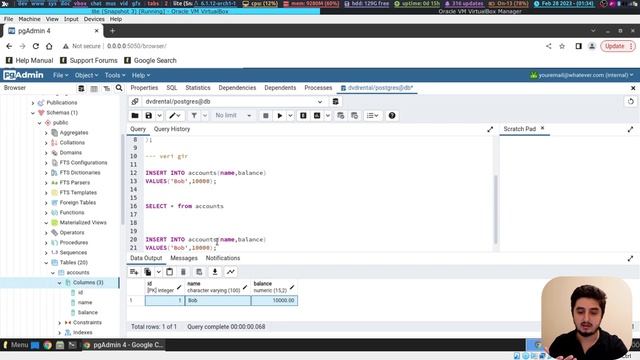Click the Bob cell in results
This screenshot has width=640, height=360.
218,300
